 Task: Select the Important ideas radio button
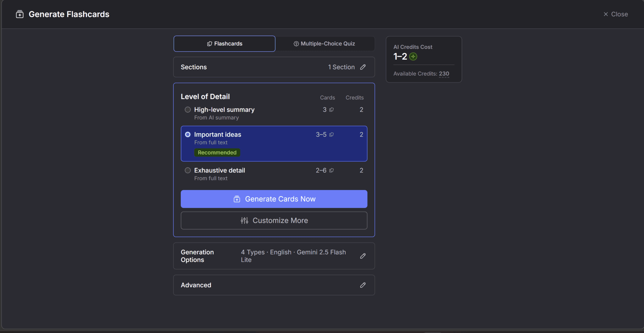point(188,134)
